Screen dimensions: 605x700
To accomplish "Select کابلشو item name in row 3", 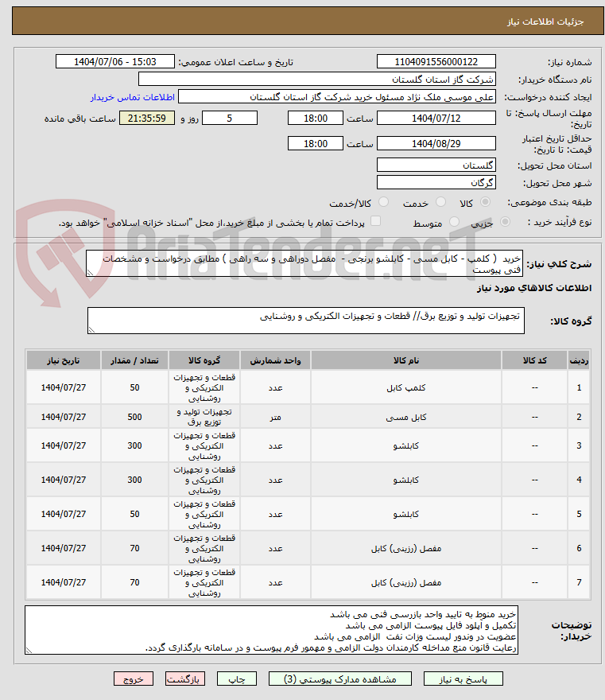I will [x=406, y=445].
